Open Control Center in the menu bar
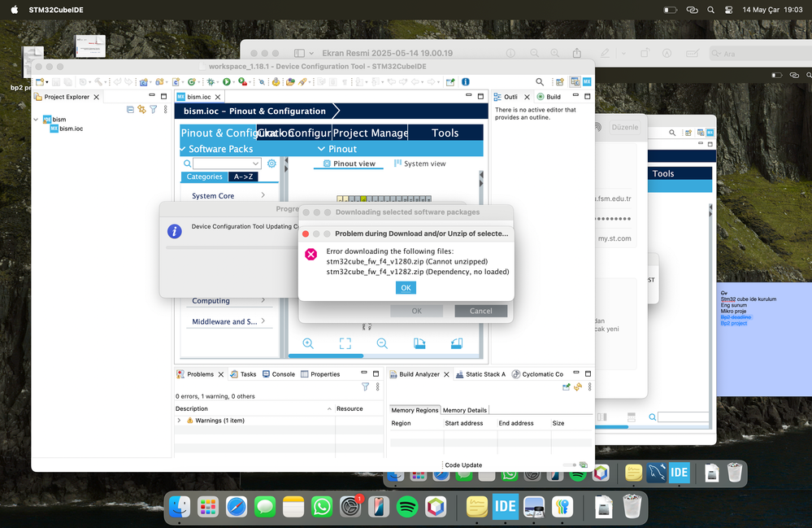 (x=728, y=10)
